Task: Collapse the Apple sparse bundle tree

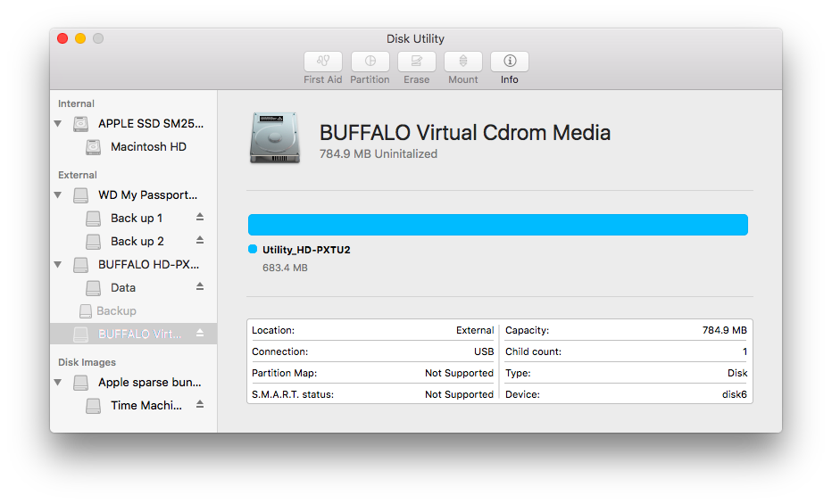Action: 58,383
